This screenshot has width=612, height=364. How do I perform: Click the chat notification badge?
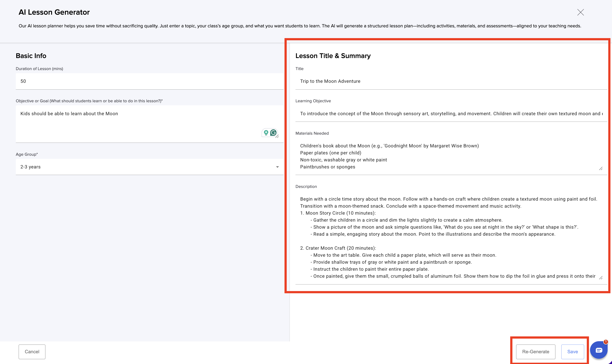tap(606, 342)
